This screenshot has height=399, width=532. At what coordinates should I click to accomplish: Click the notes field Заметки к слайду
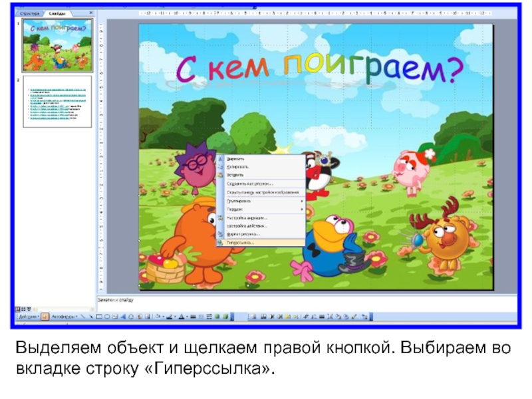(307, 304)
